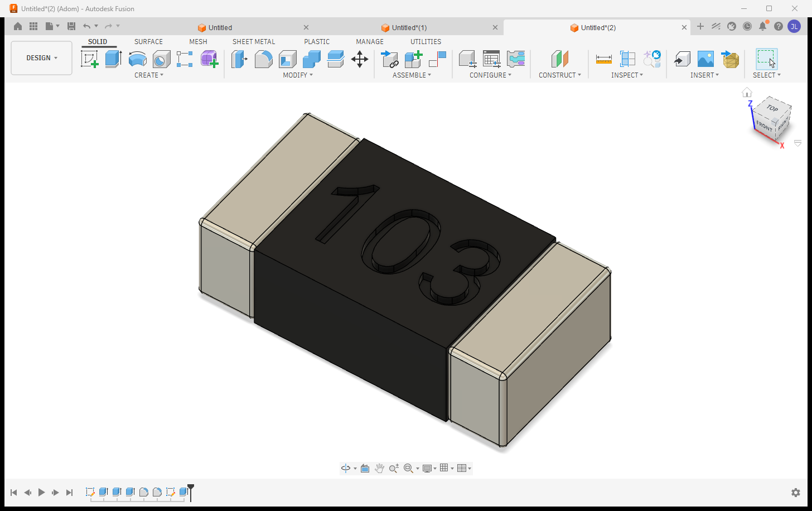Viewport: 812px width, 511px height.
Task: Pick the Hole tool
Action: point(162,59)
